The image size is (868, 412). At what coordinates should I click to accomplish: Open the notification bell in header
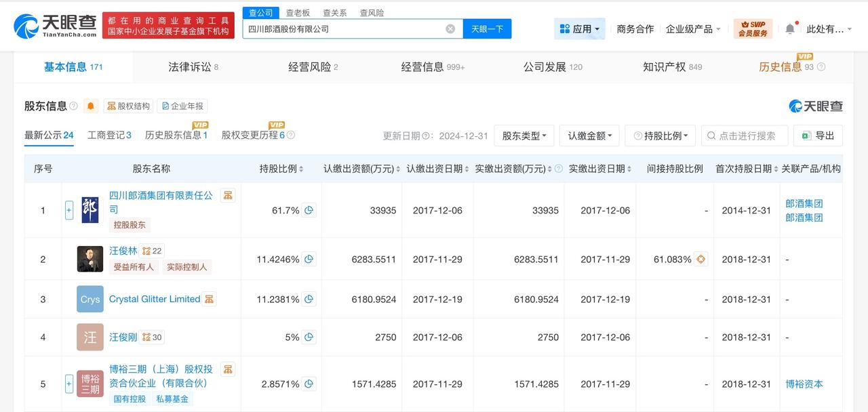790,28
